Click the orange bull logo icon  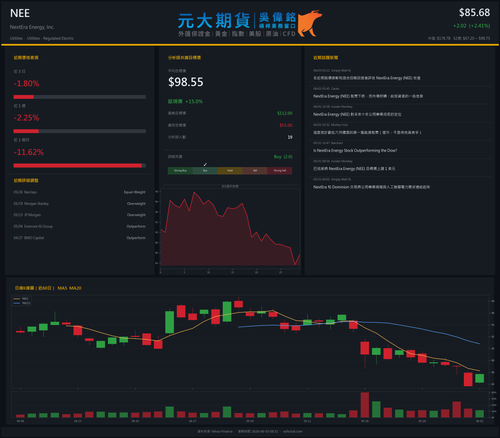310,23
